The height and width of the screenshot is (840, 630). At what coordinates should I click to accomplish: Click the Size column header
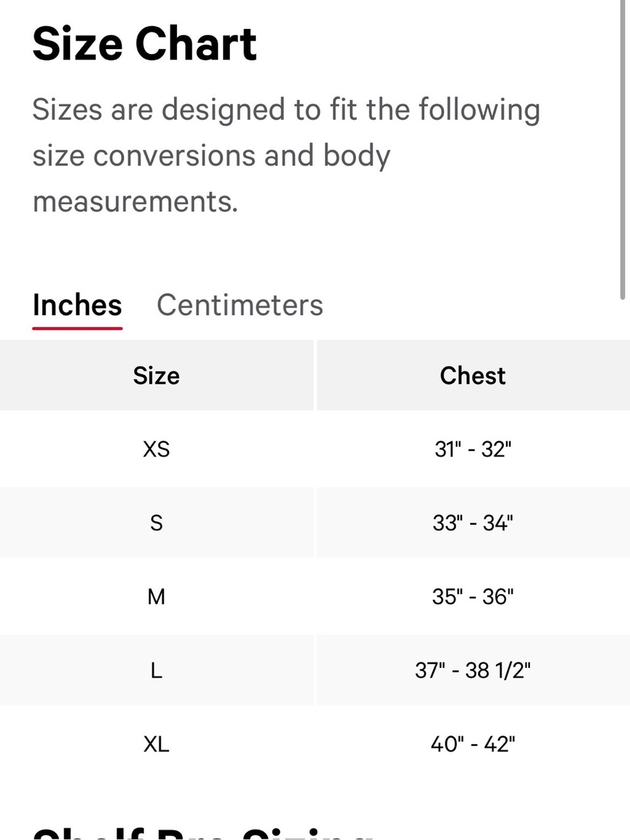coord(156,376)
